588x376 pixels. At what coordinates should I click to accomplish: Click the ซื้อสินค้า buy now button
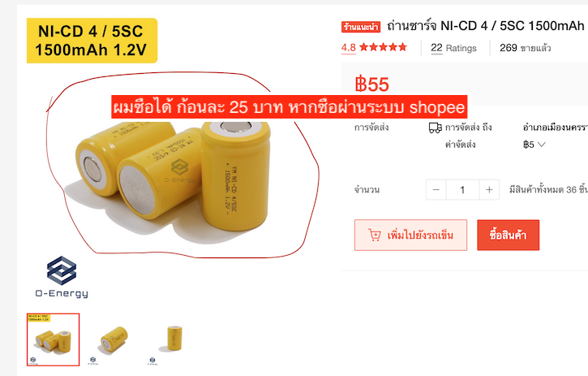(509, 236)
